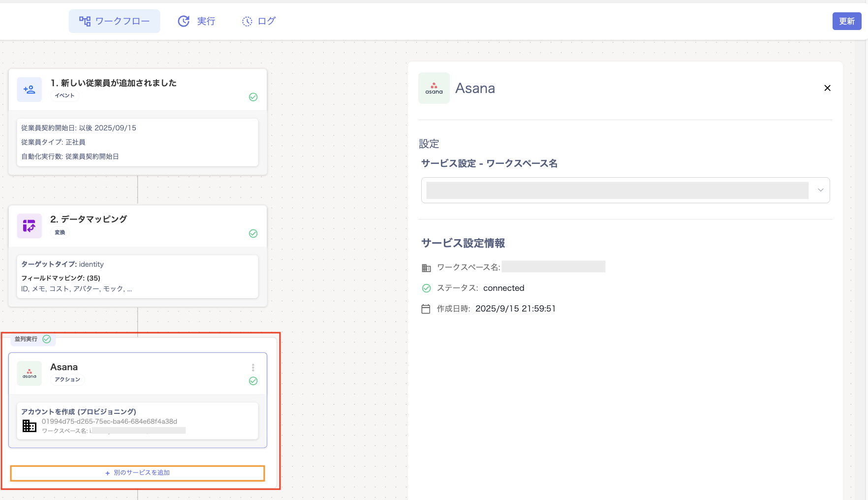
Task: Click the 更新 button
Action: pos(847,21)
